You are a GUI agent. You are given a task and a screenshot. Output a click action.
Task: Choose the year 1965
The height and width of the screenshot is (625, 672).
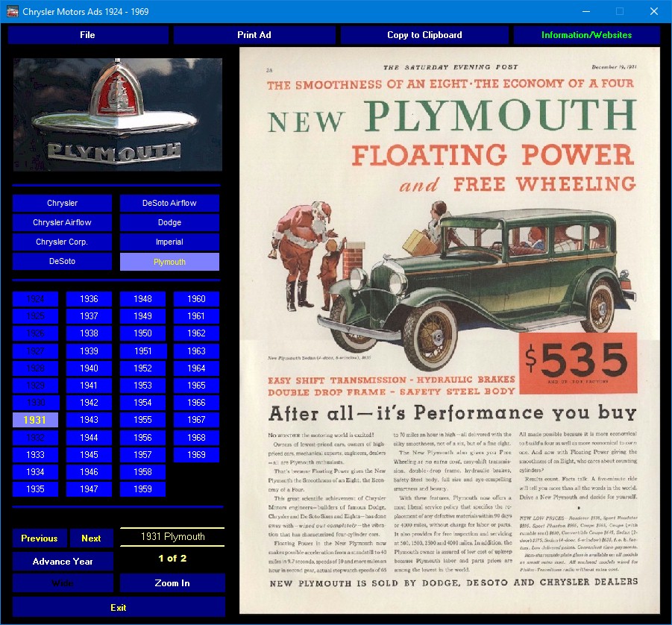pos(196,386)
